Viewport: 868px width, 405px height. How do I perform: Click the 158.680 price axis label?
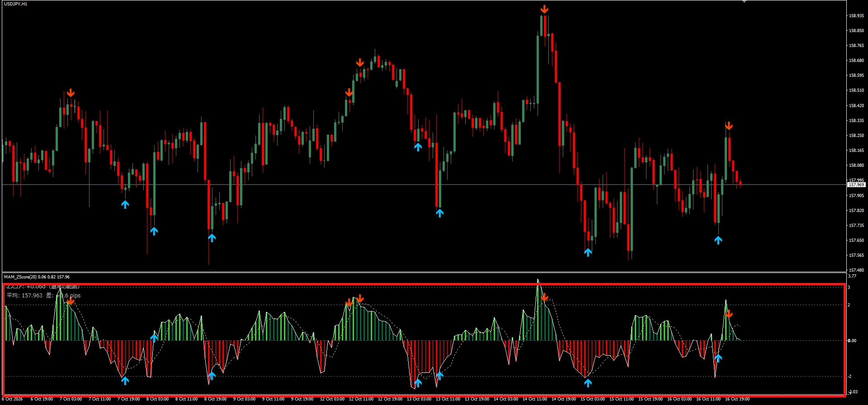[857, 61]
